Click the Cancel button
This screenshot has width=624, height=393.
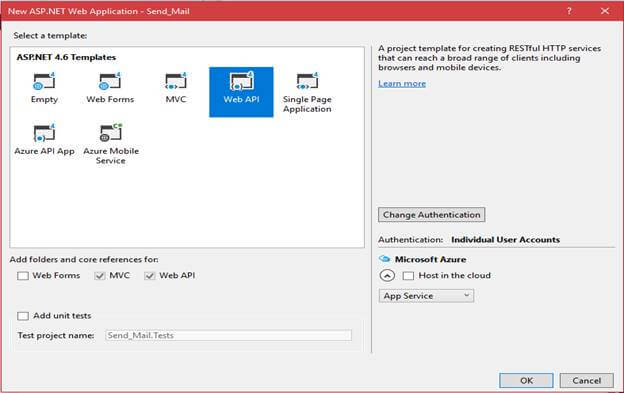tap(587, 381)
